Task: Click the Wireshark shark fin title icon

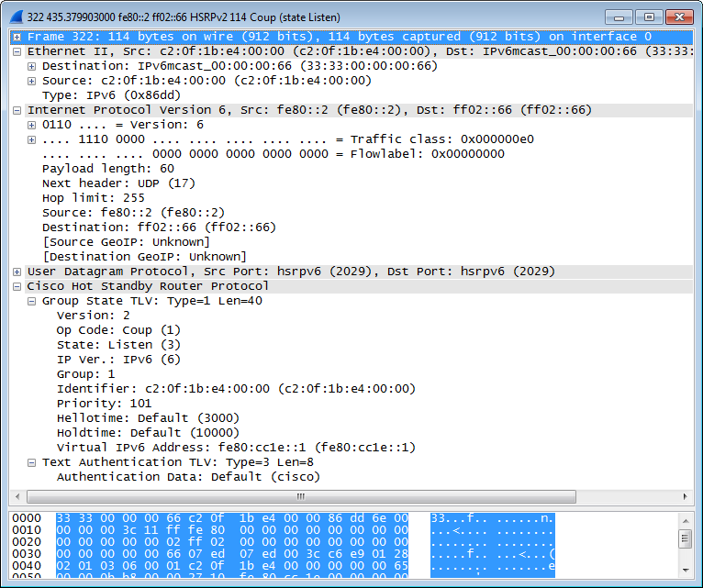Action: (x=17, y=17)
